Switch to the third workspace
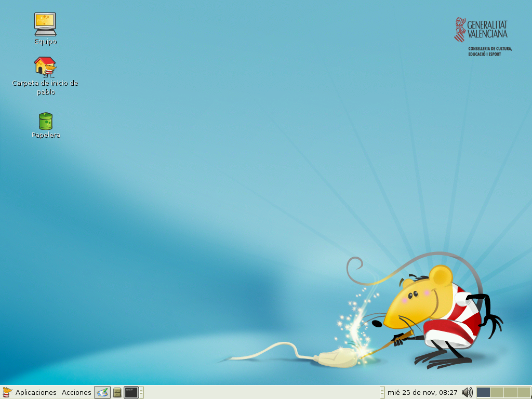This screenshot has width=532, height=399. click(x=510, y=392)
